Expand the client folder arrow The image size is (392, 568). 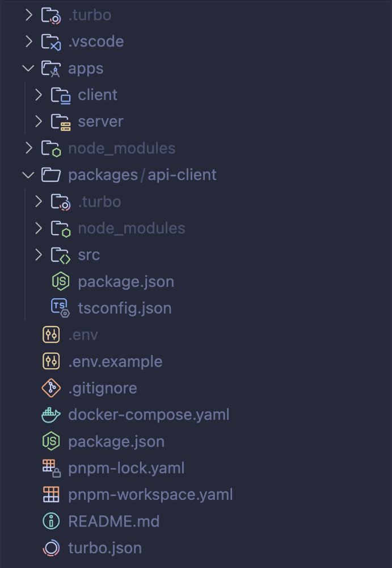coord(38,95)
